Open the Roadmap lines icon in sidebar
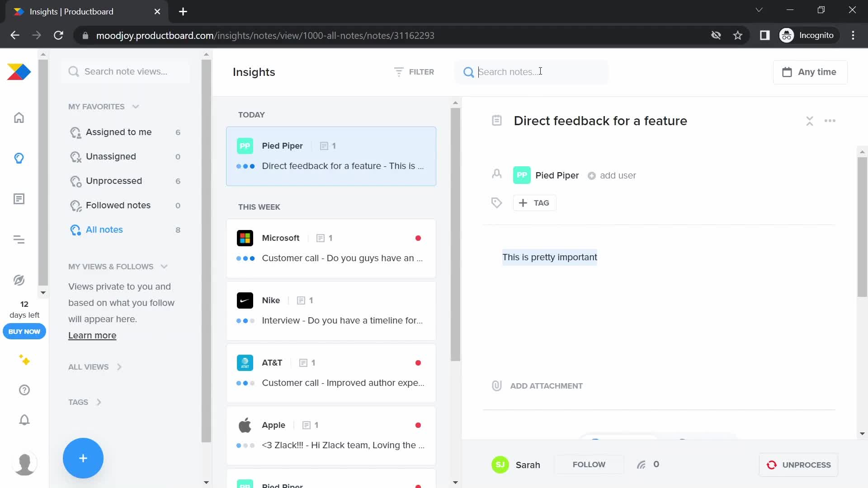This screenshot has height=488, width=868. (x=19, y=239)
